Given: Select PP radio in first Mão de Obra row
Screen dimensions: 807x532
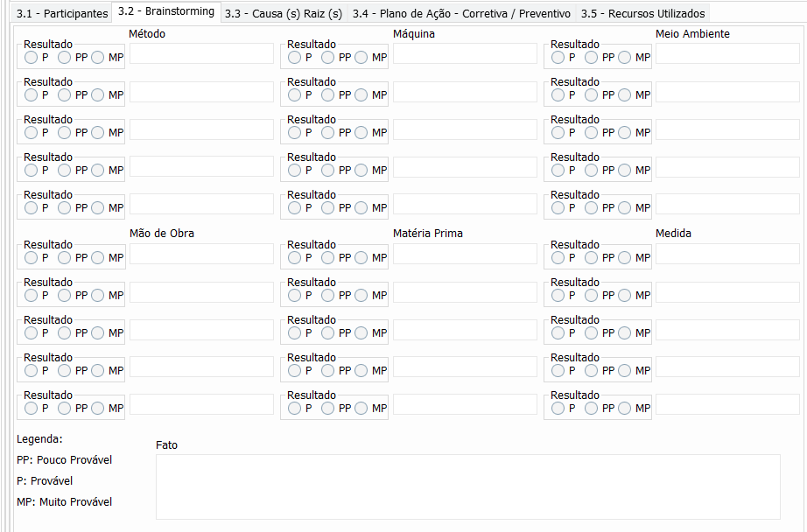Looking at the screenshot, I should click(65, 258).
